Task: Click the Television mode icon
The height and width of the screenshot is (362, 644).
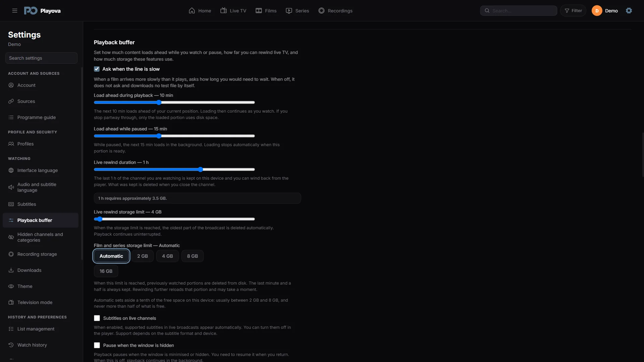Action: pyautogui.click(x=11, y=302)
